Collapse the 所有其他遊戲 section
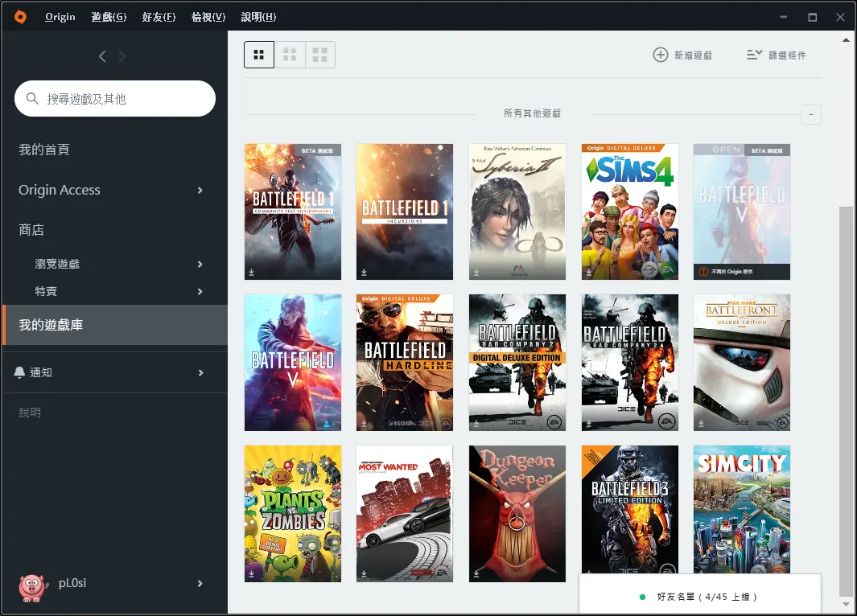This screenshot has height=616, width=857. point(811,114)
